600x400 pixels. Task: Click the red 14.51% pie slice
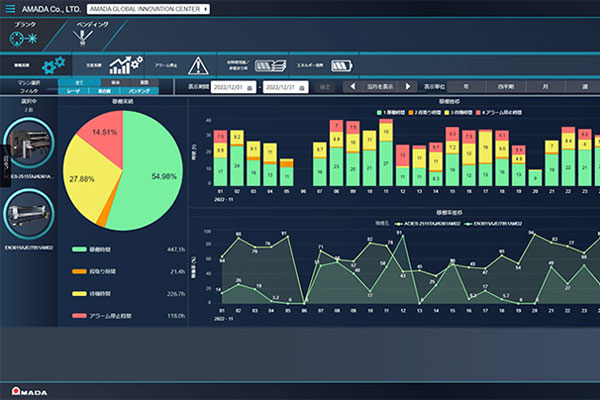[x=105, y=134]
